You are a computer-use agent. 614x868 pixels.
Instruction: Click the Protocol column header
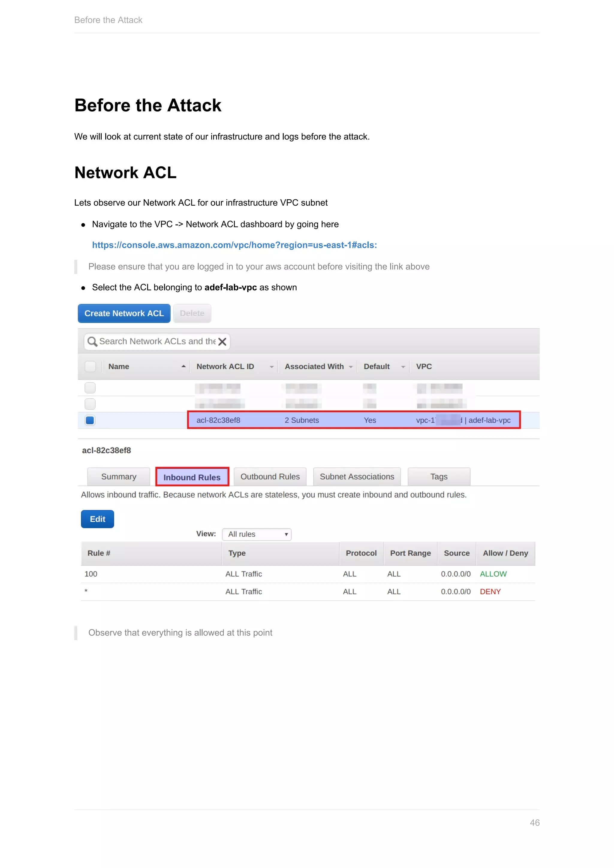pyautogui.click(x=361, y=553)
